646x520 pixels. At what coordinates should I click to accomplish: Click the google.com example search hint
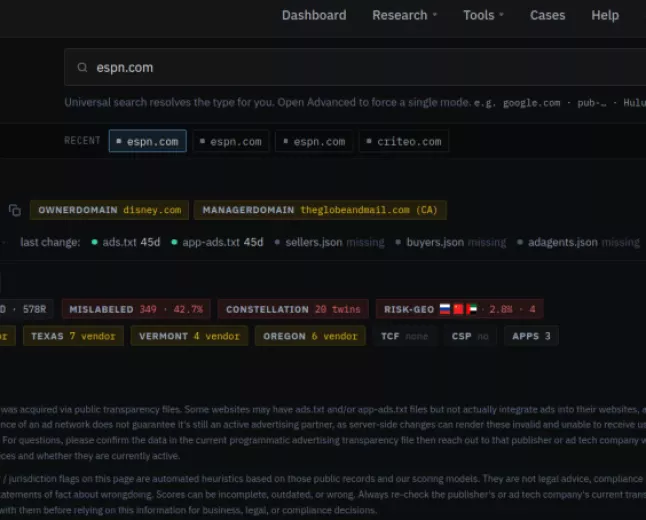pyautogui.click(x=531, y=103)
